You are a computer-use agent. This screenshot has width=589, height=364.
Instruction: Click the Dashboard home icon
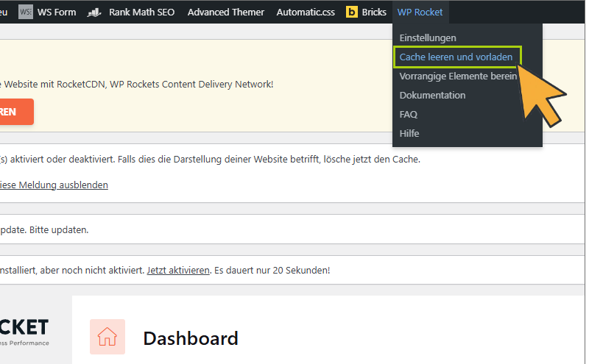[107, 337]
